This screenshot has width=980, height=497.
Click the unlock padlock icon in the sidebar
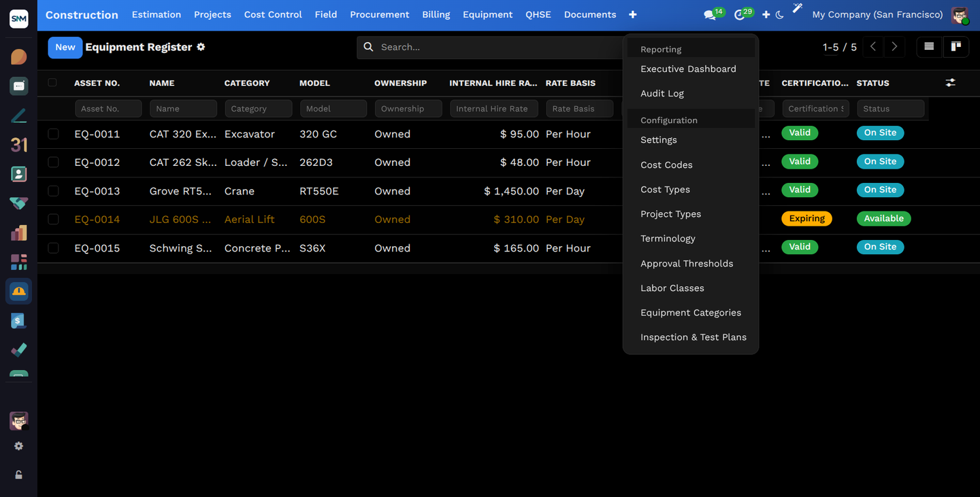pyautogui.click(x=19, y=475)
